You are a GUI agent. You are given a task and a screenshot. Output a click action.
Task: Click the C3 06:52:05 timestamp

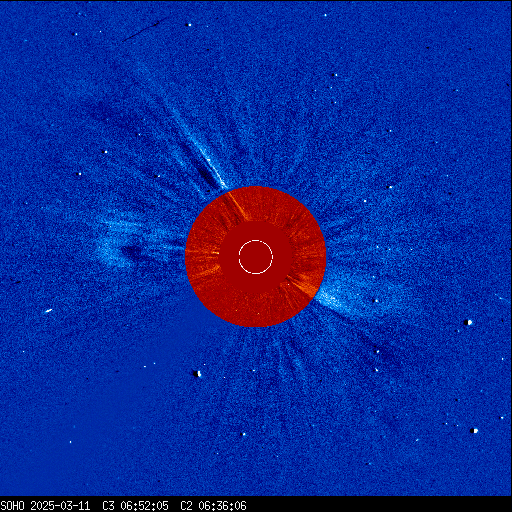click(135, 506)
